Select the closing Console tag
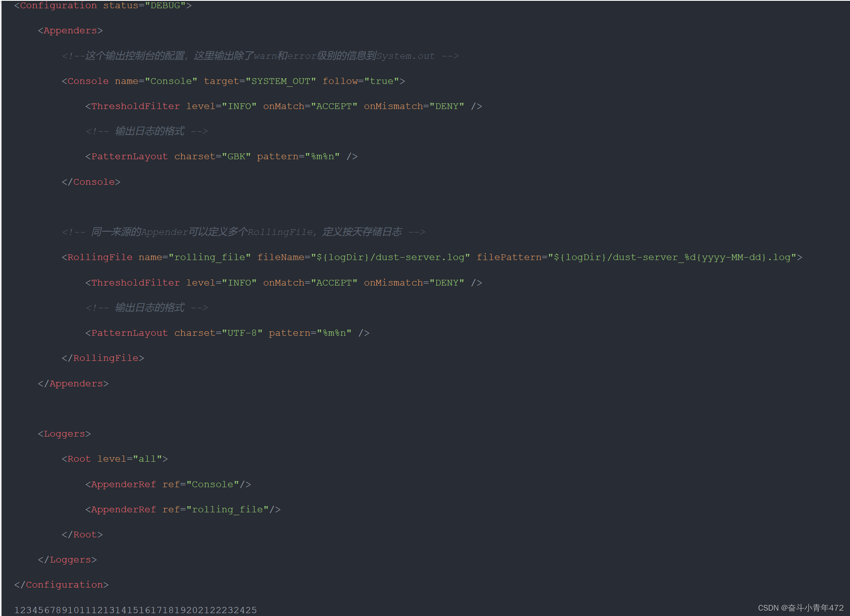The width and height of the screenshot is (850, 616). (91, 181)
